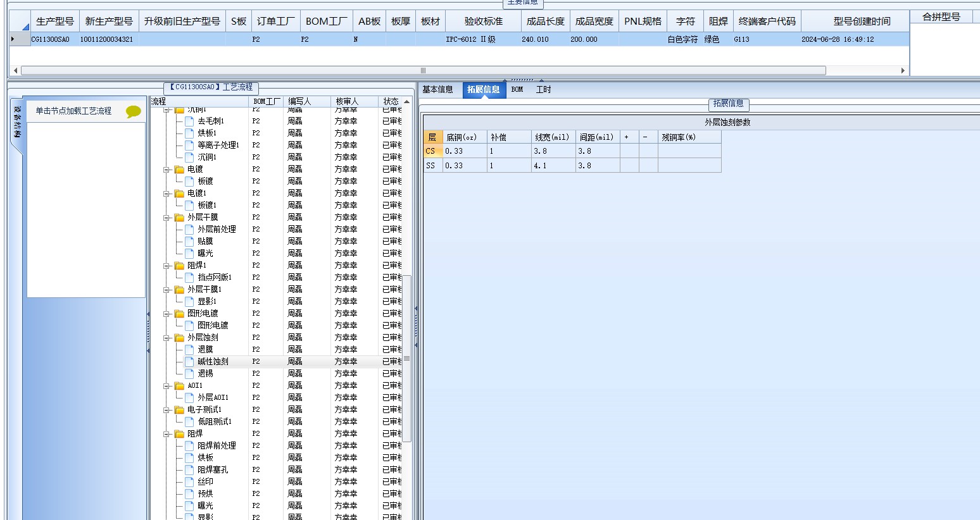Select the 板镀 step in tree
Screen dimensions: 980x520
(x=205, y=181)
